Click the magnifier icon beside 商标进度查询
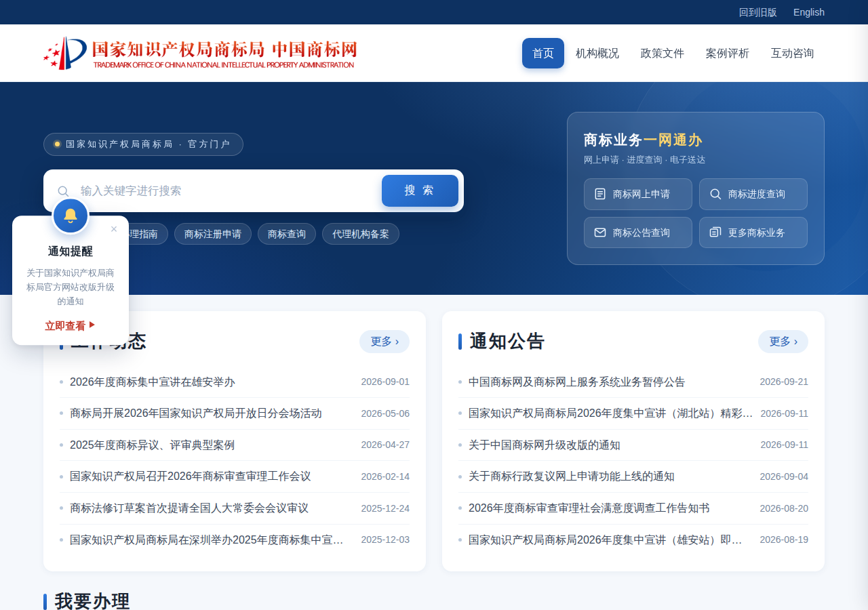Viewport: 868px width, 610px height. point(715,194)
